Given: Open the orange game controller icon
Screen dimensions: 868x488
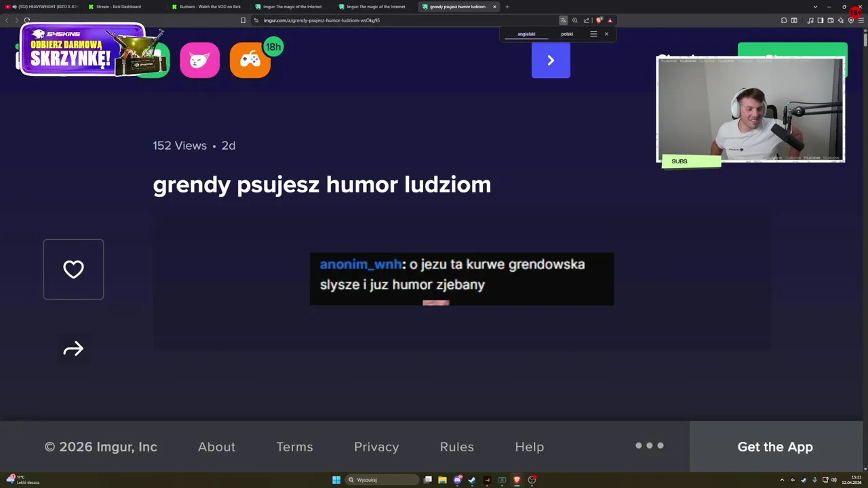Looking at the screenshot, I should pyautogui.click(x=250, y=60).
